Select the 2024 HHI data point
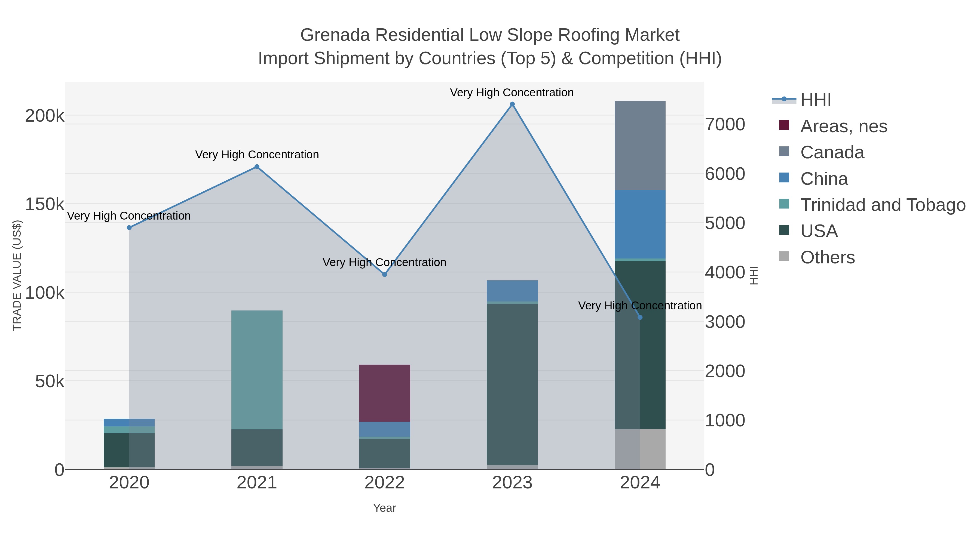Screen dimensions: 980x551 [x=640, y=318]
